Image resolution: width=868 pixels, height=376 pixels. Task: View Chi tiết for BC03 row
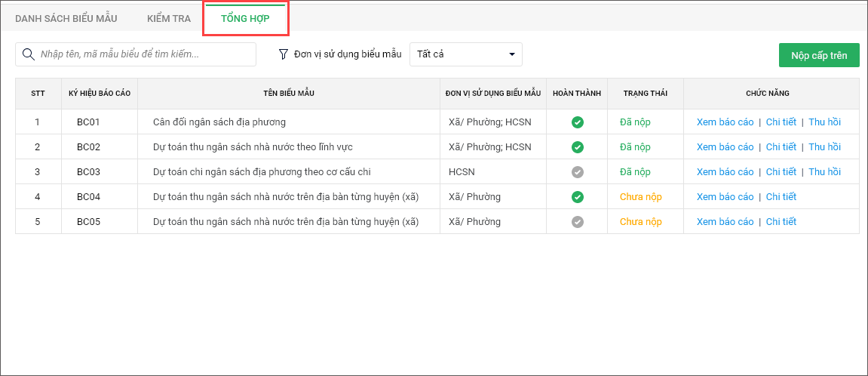pyautogui.click(x=781, y=172)
